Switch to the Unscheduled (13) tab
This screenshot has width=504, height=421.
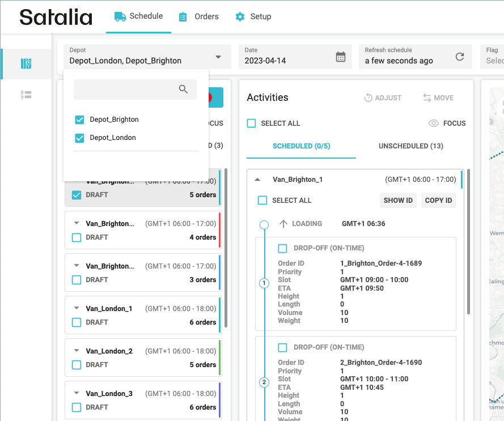(410, 146)
